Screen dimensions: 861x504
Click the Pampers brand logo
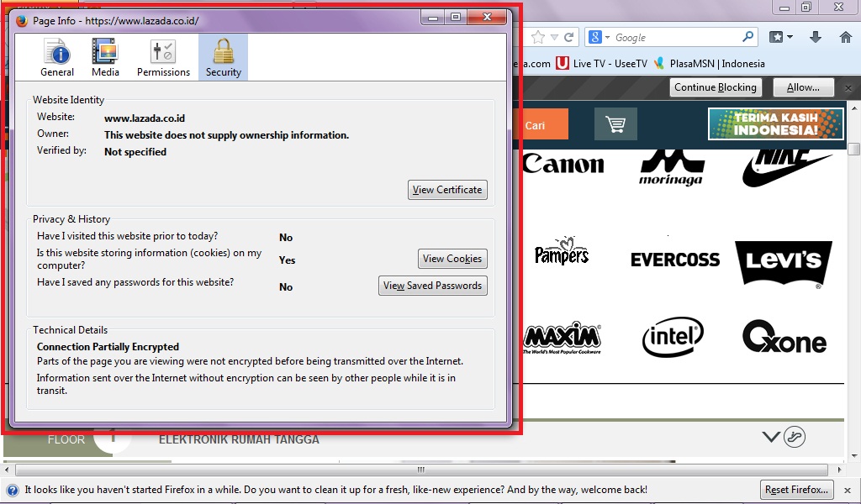pyautogui.click(x=561, y=251)
